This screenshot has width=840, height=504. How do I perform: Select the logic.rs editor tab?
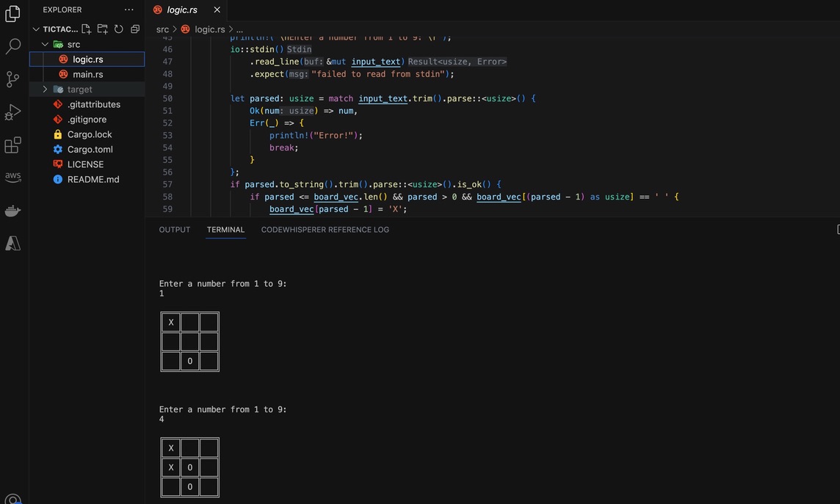click(x=186, y=10)
